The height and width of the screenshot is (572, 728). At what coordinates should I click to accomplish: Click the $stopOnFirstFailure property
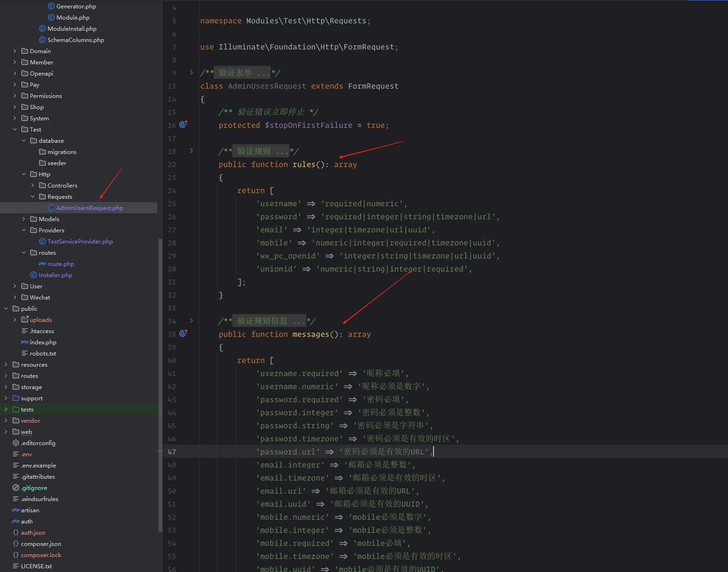[x=308, y=125]
